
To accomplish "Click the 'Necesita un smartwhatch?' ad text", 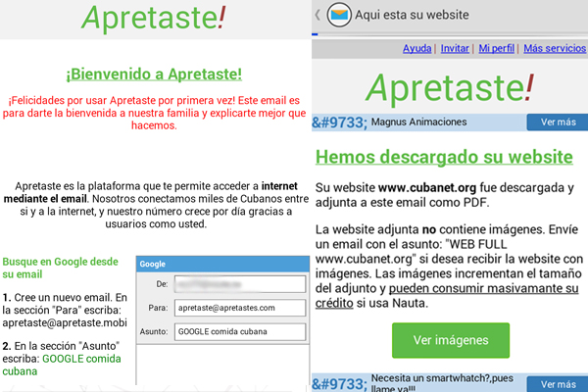I will 442,383.
